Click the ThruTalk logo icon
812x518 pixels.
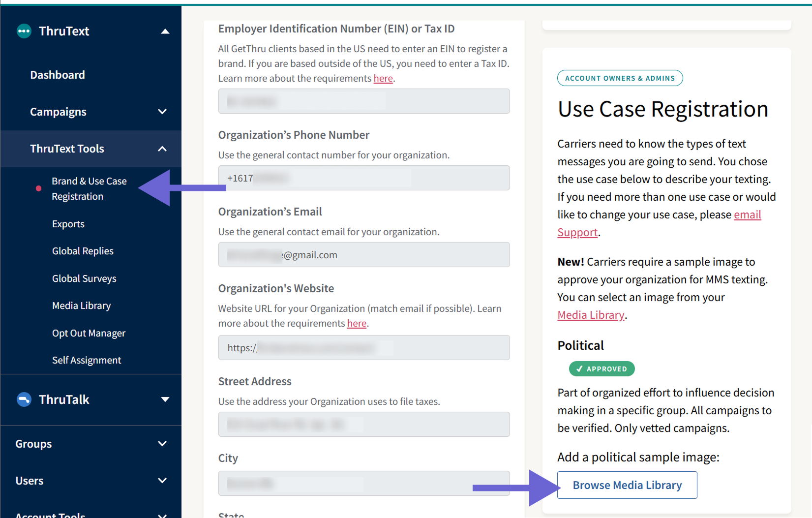[24, 399]
